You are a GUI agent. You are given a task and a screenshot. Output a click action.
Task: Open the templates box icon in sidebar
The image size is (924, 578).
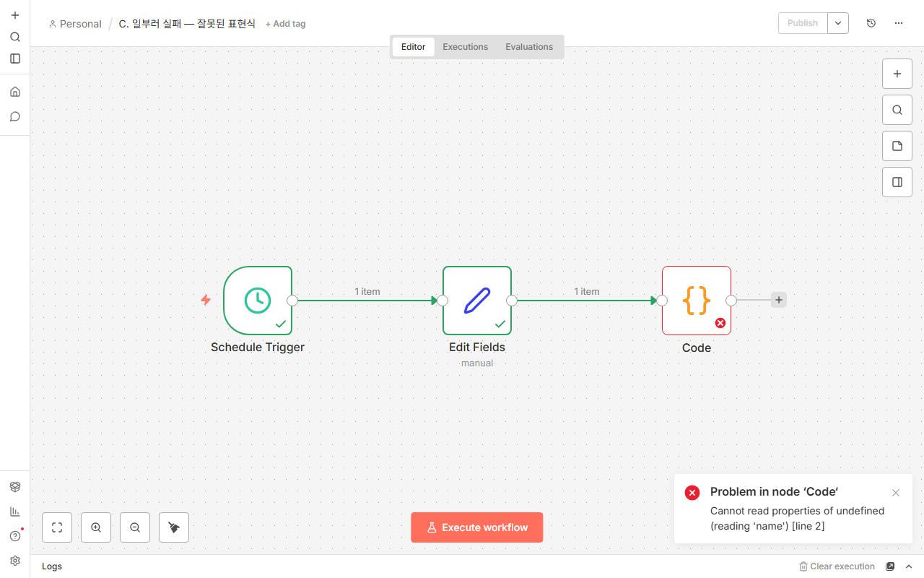pos(15,487)
